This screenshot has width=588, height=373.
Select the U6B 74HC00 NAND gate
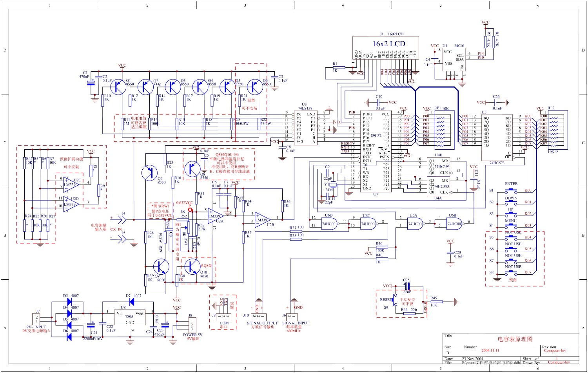click(x=455, y=224)
